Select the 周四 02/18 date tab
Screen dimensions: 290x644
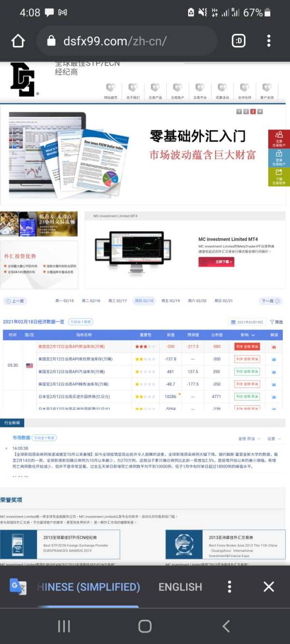point(144,301)
